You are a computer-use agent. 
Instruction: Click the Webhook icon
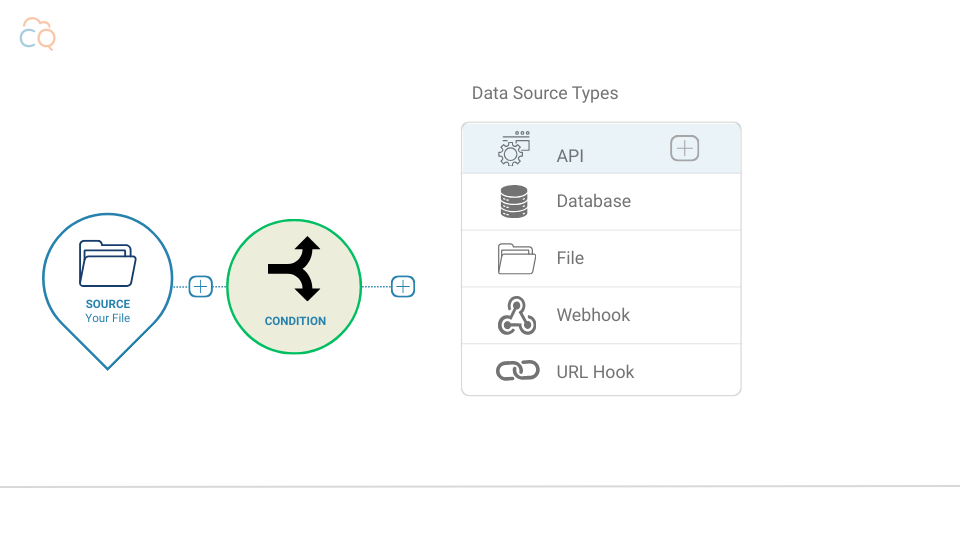tap(517, 316)
